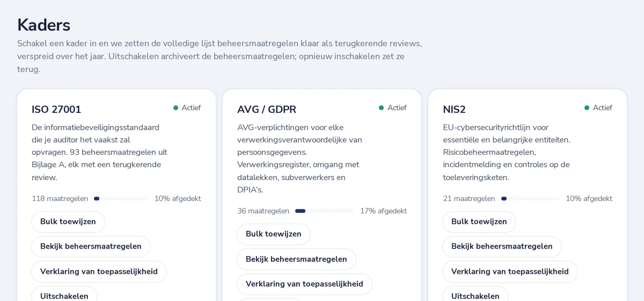The height and width of the screenshot is (301, 644).
Task: Click the AVG / GDPR card title
Action: click(267, 110)
